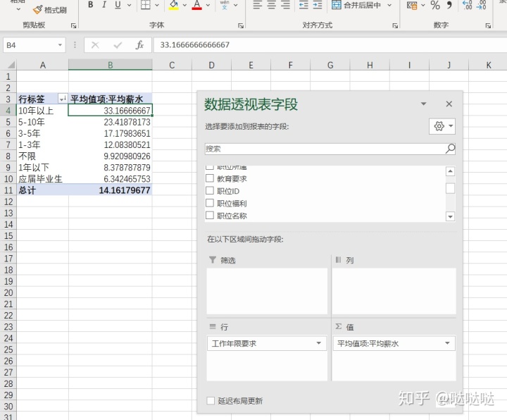Select the 应届毕业生 row label

click(x=42, y=179)
